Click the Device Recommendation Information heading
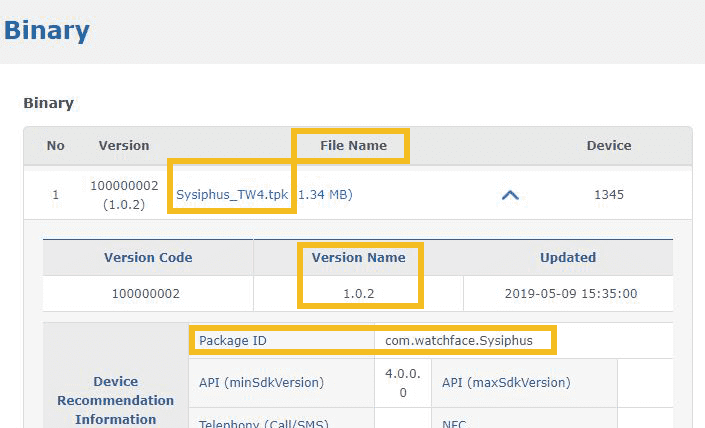 (x=116, y=400)
